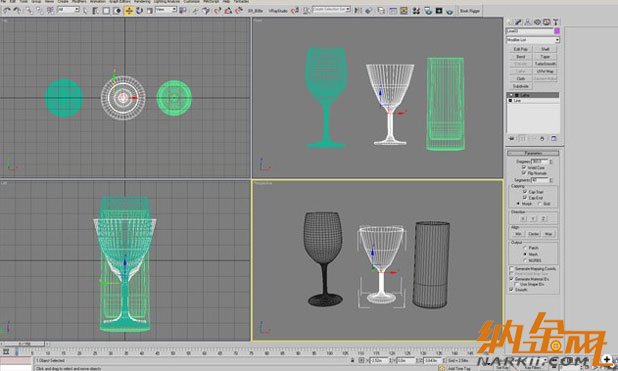Image resolution: width=618 pixels, height=371 pixels.
Task: Click the Redo arrow icon
Action: pyautogui.click(x=17, y=11)
